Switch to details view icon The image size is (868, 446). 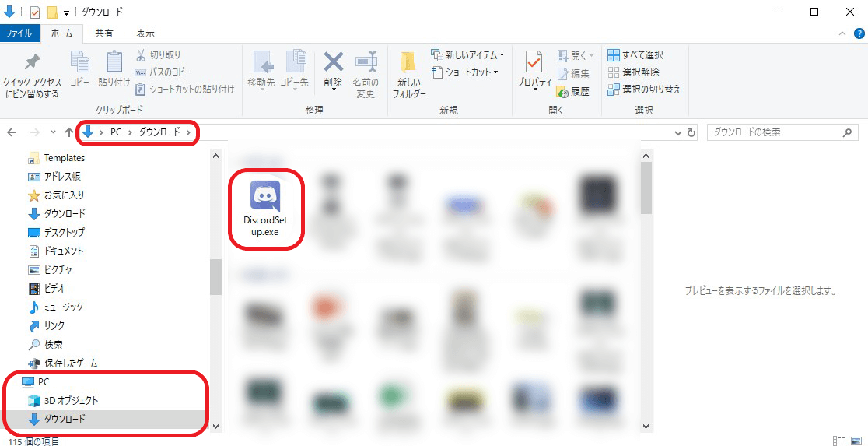839,441
